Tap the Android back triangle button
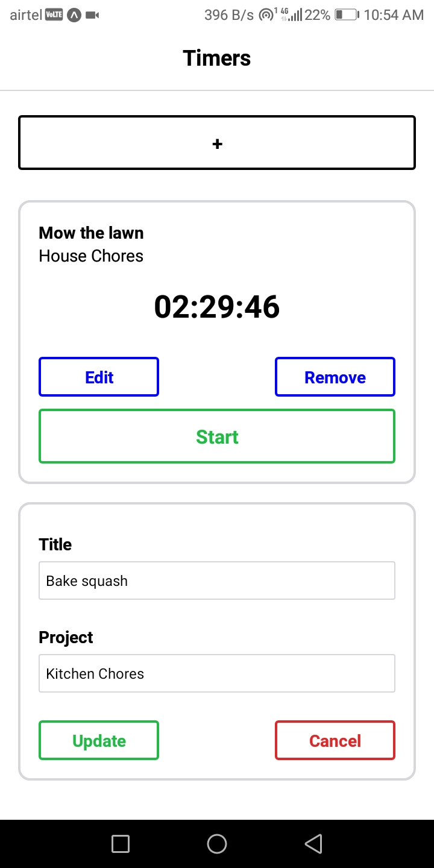 313,843
